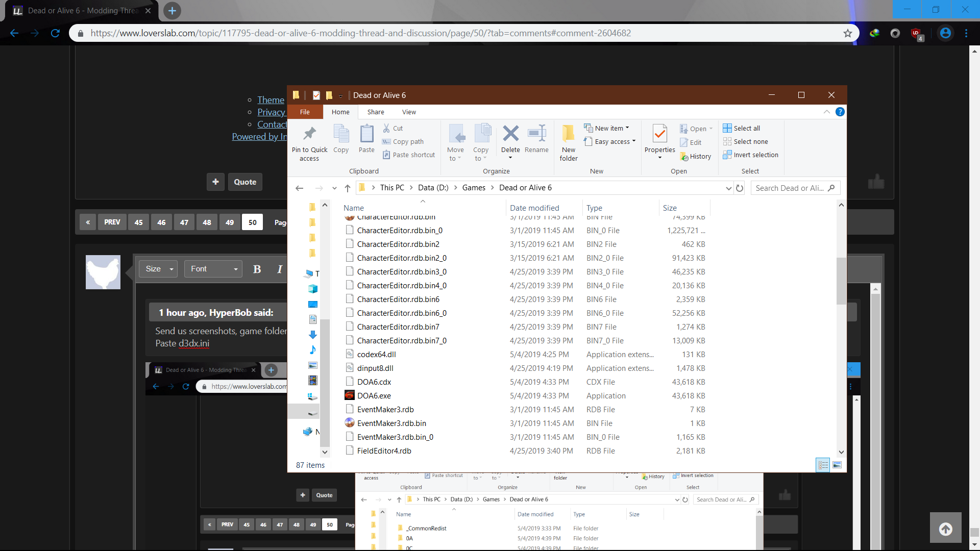Open address bar history dropdown

[728, 188]
